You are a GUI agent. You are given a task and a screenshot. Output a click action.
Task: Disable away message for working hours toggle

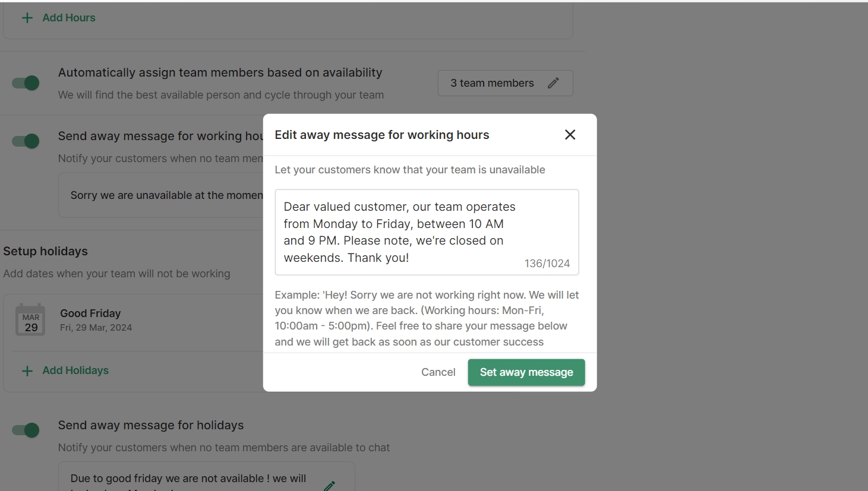(26, 141)
